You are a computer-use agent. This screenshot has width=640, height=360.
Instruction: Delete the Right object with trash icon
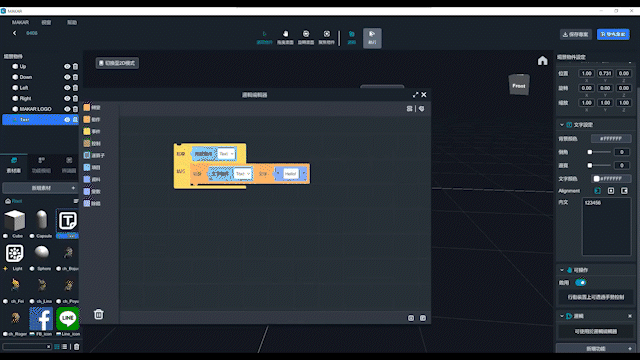[76, 98]
